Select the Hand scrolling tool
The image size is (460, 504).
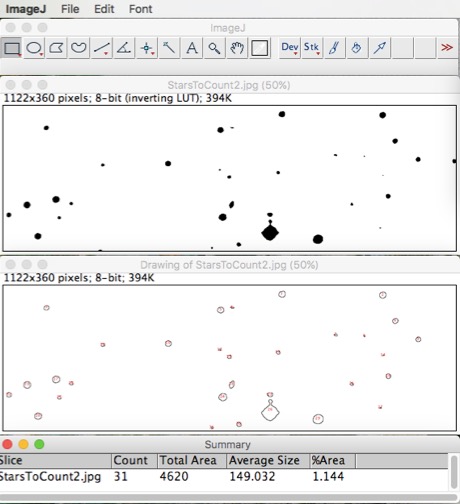pos(237,48)
